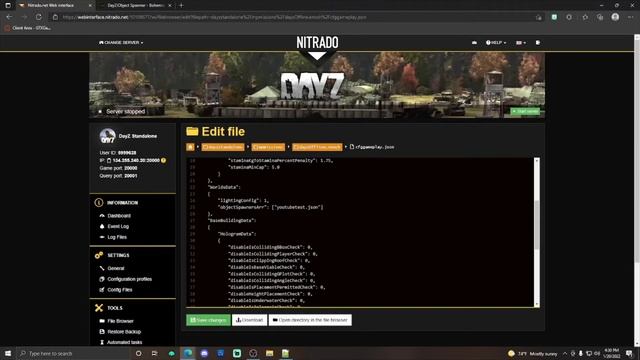Click the green shield extension icon
640x360 pixels.
coord(554,17)
